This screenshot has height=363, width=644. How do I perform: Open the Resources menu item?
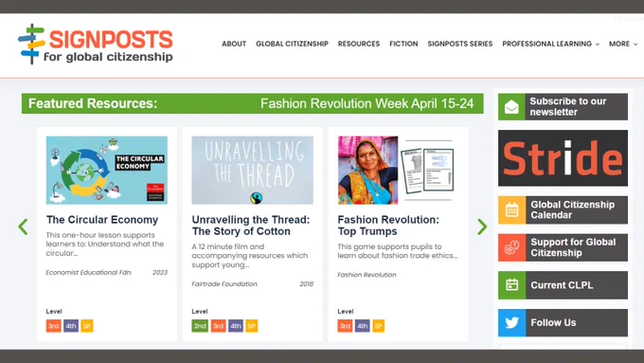(x=359, y=44)
